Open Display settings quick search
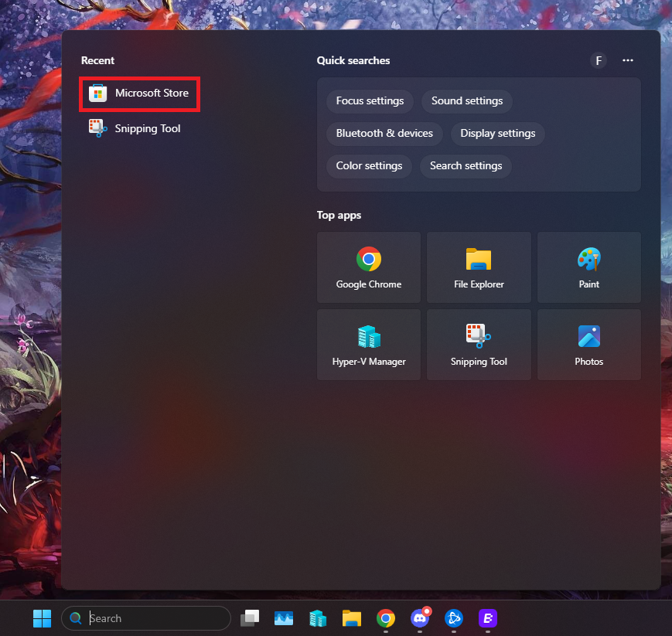672x636 pixels. pos(498,134)
